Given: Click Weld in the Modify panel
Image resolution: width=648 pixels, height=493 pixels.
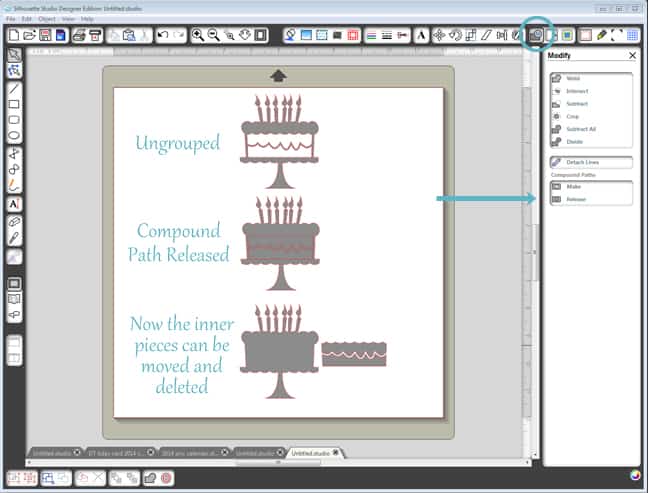Looking at the screenshot, I should pyautogui.click(x=591, y=78).
